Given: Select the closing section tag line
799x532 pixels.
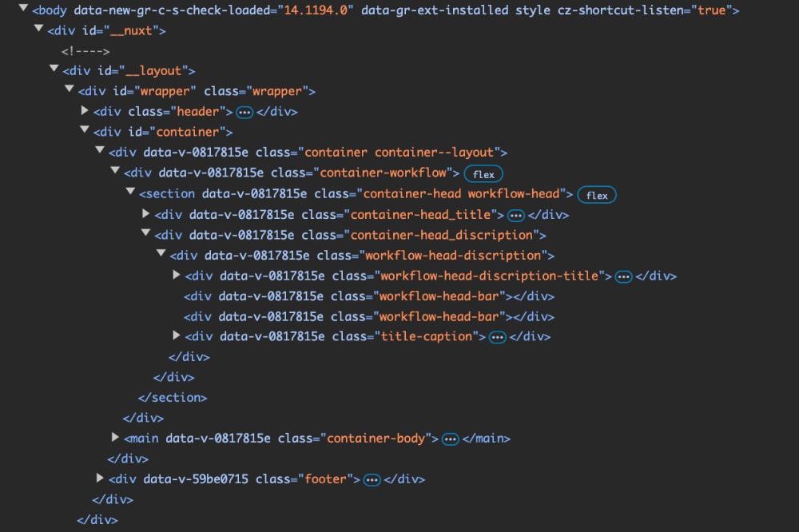Looking at the screenshot, I should pos(173,398).
